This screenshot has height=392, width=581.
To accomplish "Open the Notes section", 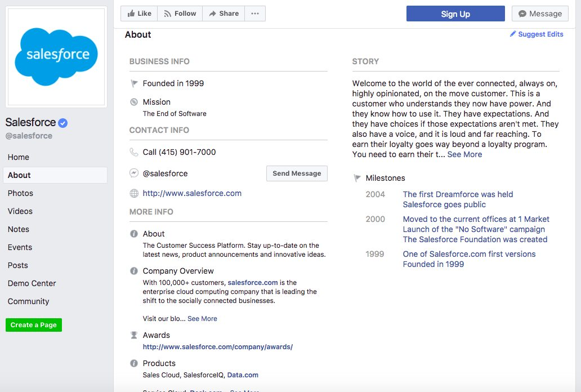I will tap(55, 229).
